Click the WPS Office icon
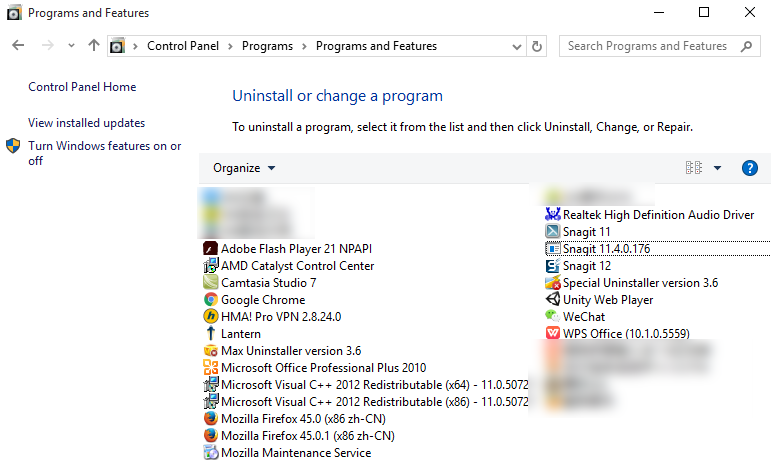This screenshot has height=472, width=771. coord(553,333)
